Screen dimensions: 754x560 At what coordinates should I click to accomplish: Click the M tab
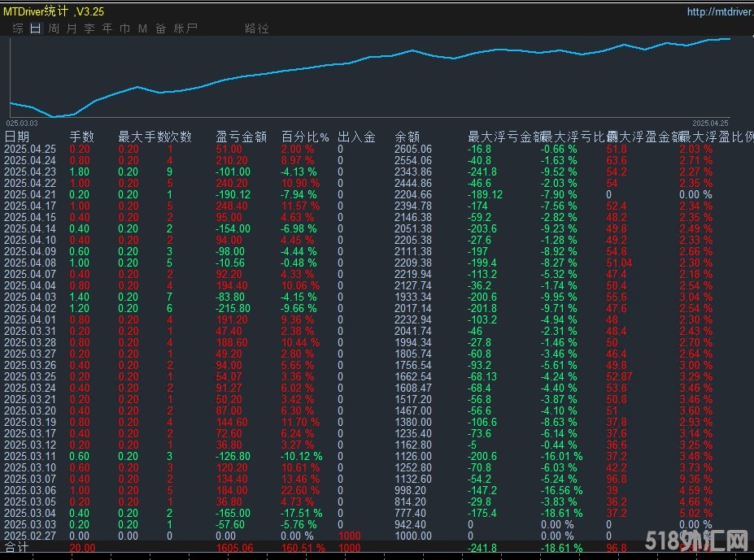click(x=142, y=28)
